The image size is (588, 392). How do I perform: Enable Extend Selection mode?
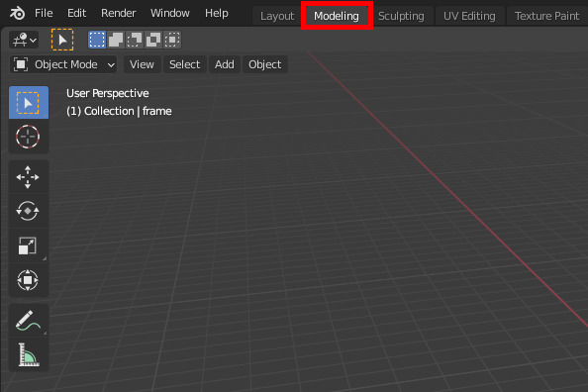116,40
